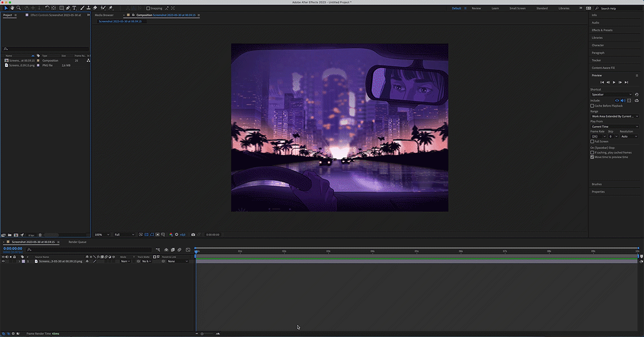Expand the Effects & Presets panel
The height and width of the screenshot is (337, 644).
point(602,30)
